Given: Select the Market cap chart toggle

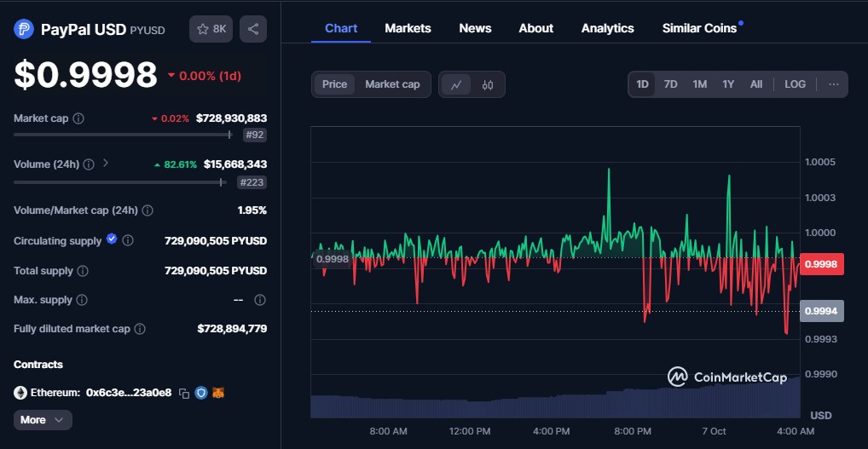Looking at the screenshot, I should [x=392, y=84].
